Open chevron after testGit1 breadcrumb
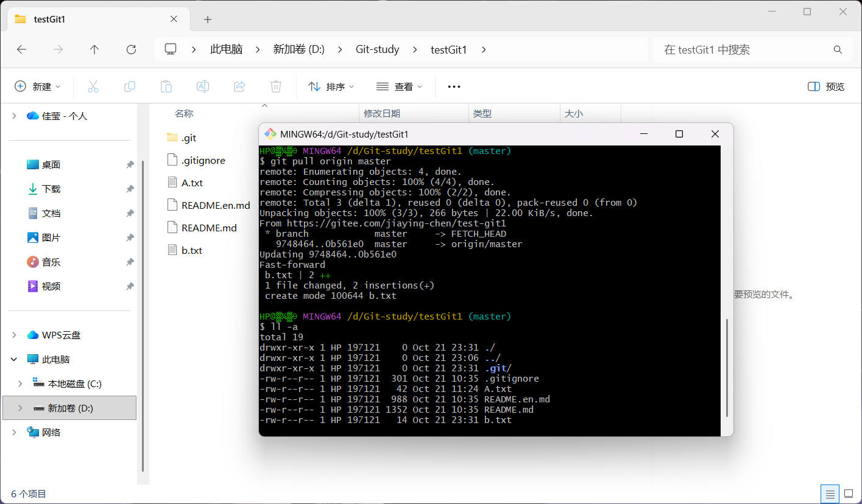Image resolution: width=862 pixels, height=504 pixels. point(484,49)
